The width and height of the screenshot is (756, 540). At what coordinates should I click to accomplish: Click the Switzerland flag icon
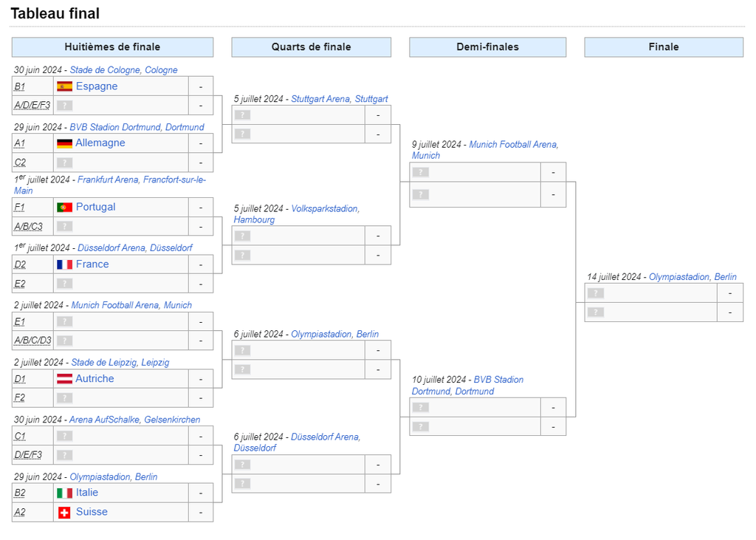(64, 513)
